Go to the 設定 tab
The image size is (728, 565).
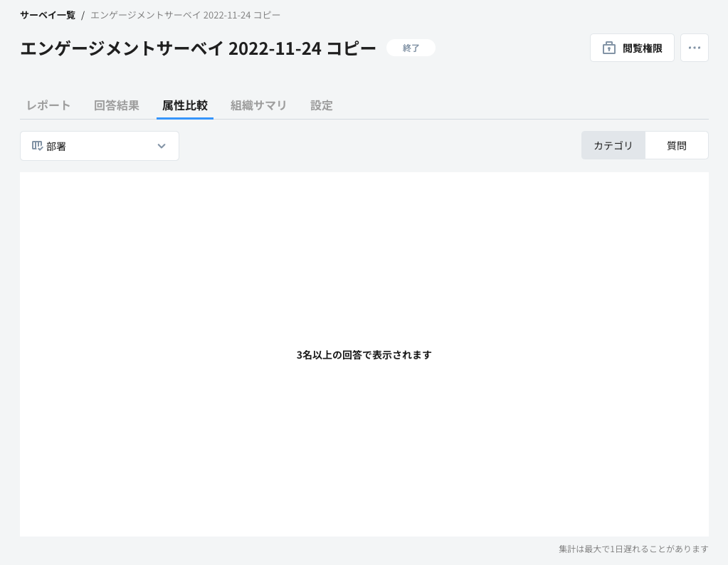coord(322,105)
